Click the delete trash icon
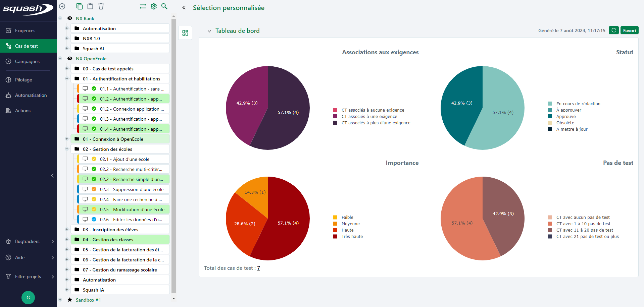644x307 pixels. [x=101, y=6]
